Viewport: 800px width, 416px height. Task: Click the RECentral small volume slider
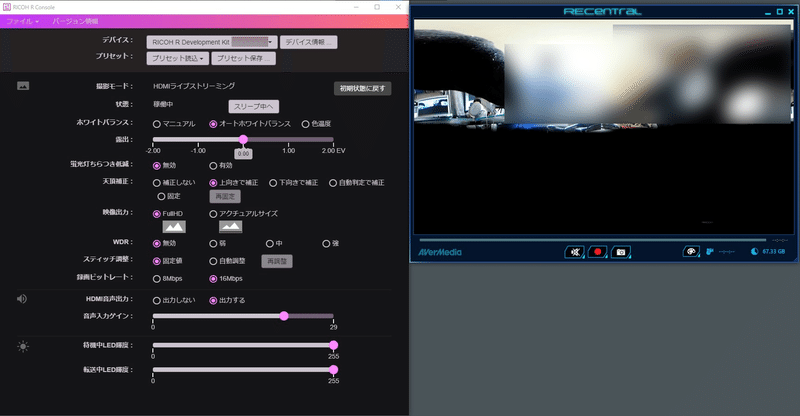727,252
